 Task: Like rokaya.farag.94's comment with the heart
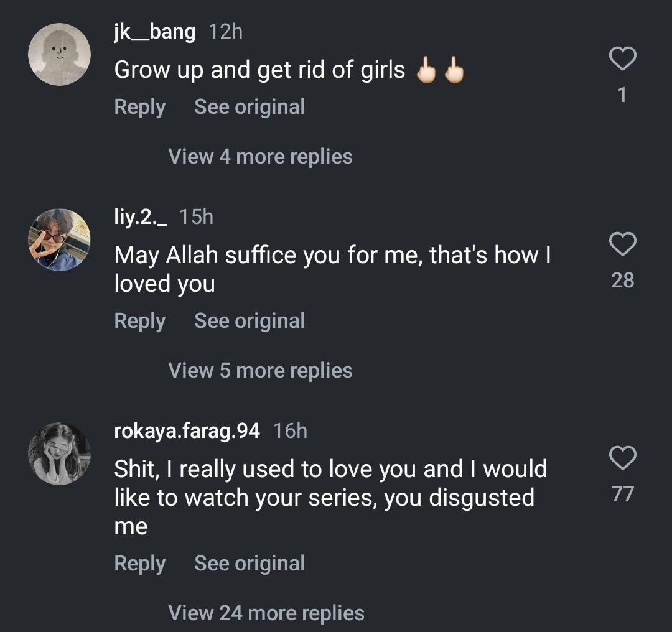pos(622,458)
